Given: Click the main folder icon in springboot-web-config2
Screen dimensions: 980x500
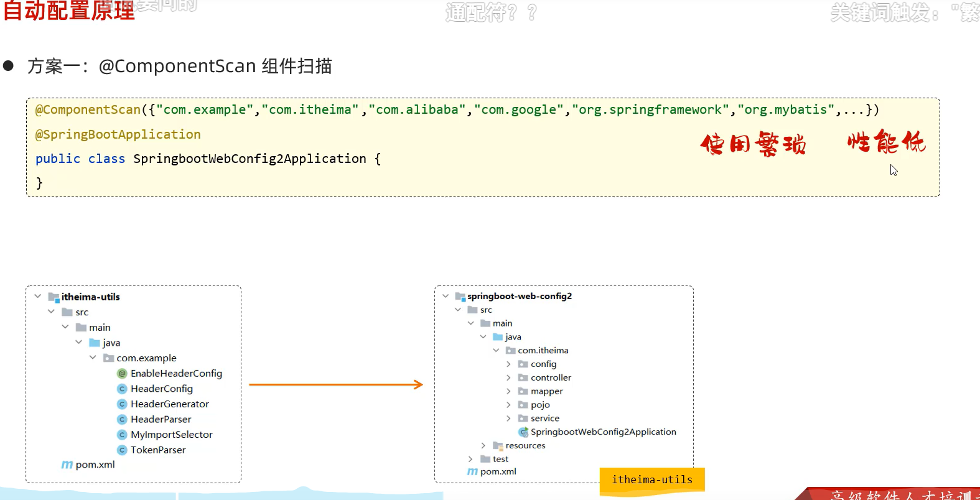Looking at the screenshot, I should click(485, 323).
